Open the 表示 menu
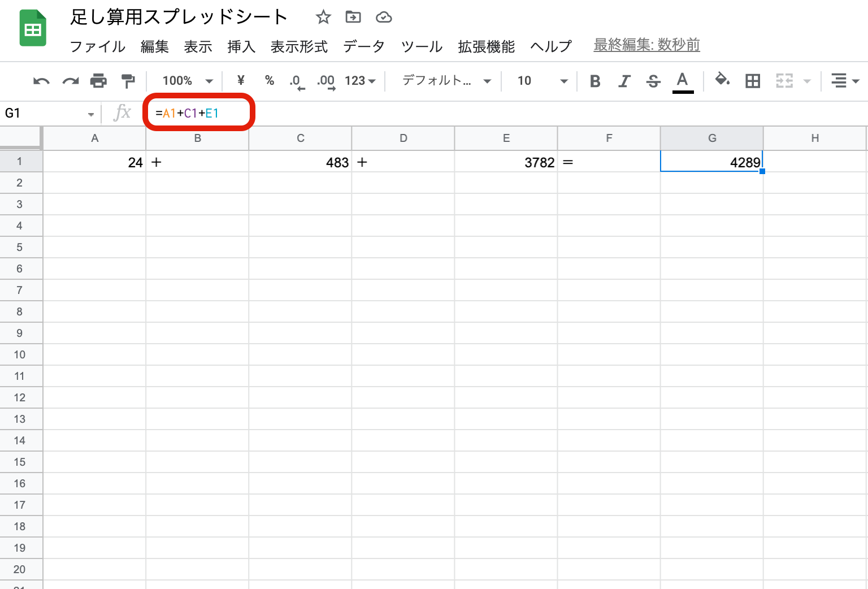This screenshot has height=589, width=868. [198, 46]
